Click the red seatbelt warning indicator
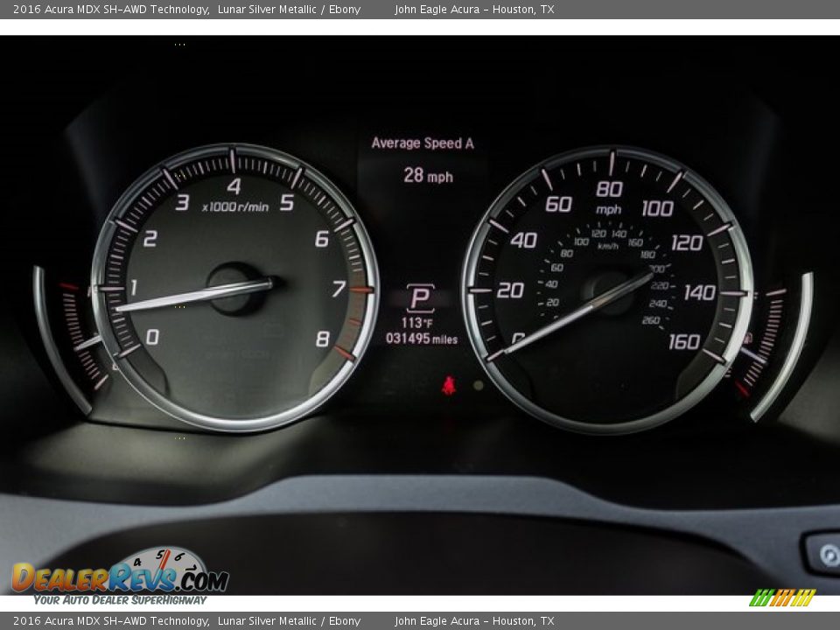This screenshot has height=630, width=840. [449, 385]
